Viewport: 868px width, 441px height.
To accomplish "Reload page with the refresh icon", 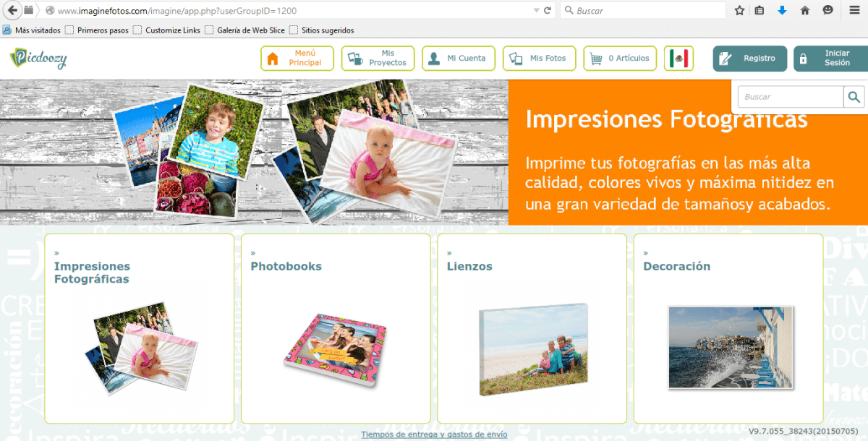I will (x=548, y=11).
